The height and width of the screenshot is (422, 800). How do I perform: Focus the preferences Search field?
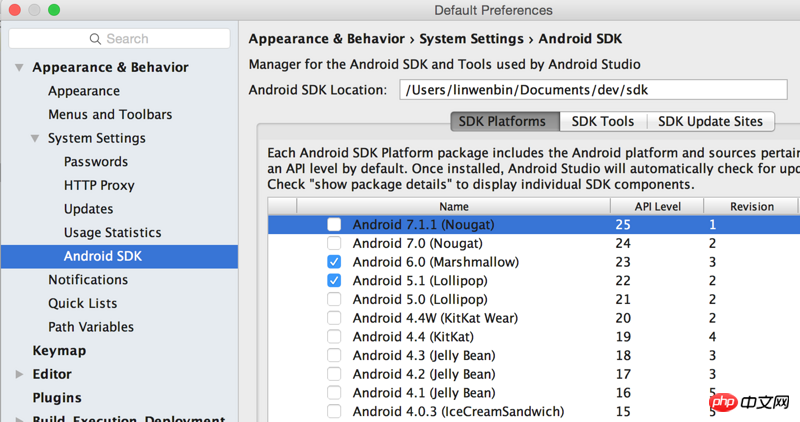click(x=119, y=39)
